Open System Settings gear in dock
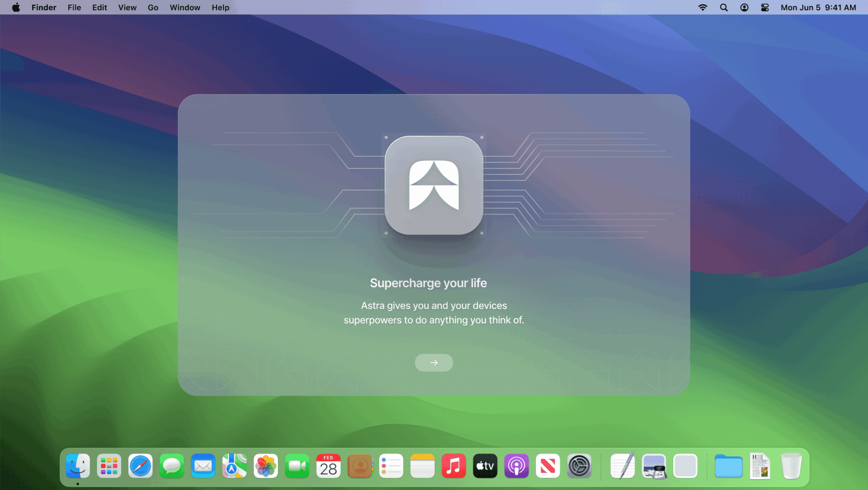This screenshot has height=490, width=868. click(579, 466)
